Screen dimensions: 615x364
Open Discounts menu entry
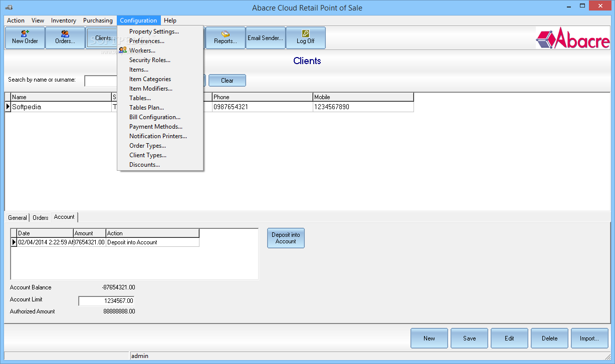pyautogui.click(x=160, y=165)
